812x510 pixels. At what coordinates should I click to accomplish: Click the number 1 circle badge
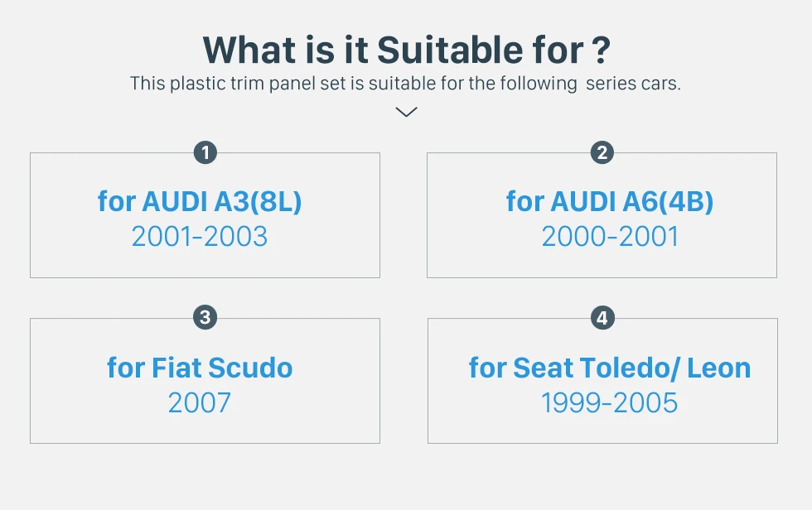point(205,152)
